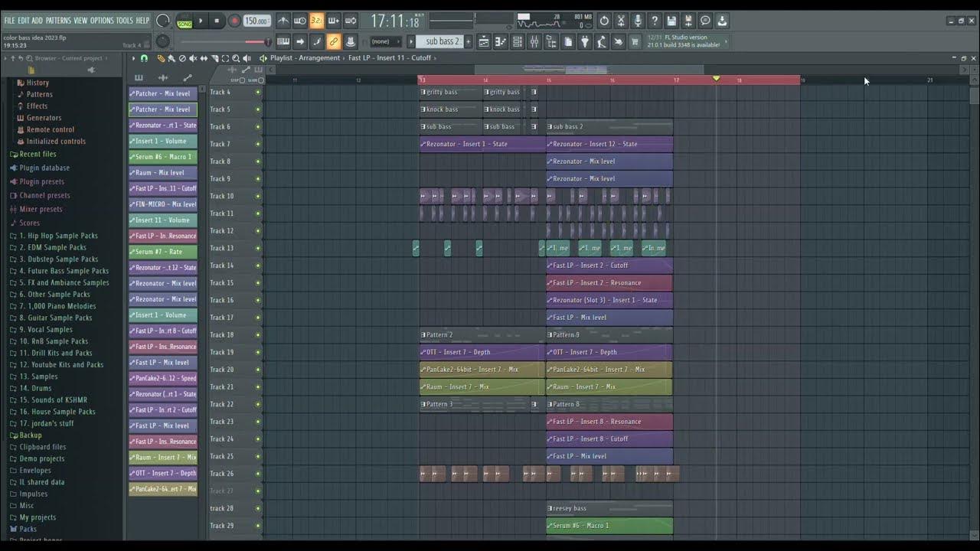Image resolution: width=980 pixels, height=551 pixels.
Task: Open the PATTERNS menu
Action: [58, 21]
